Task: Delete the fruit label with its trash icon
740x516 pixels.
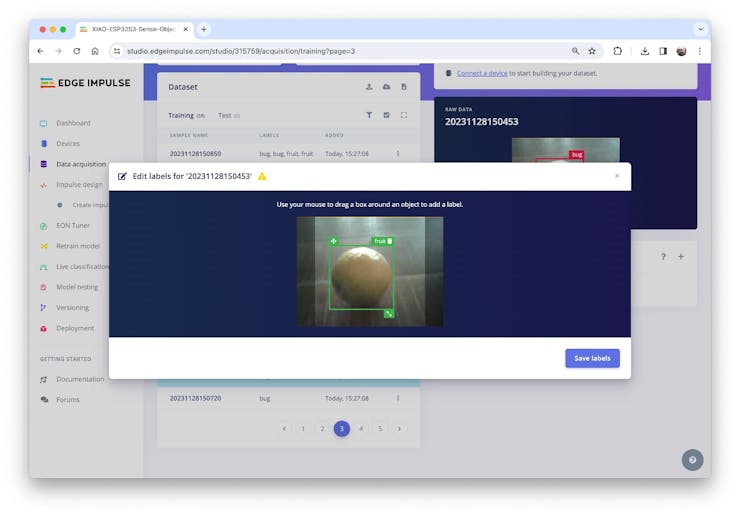Action: [390, 241]
